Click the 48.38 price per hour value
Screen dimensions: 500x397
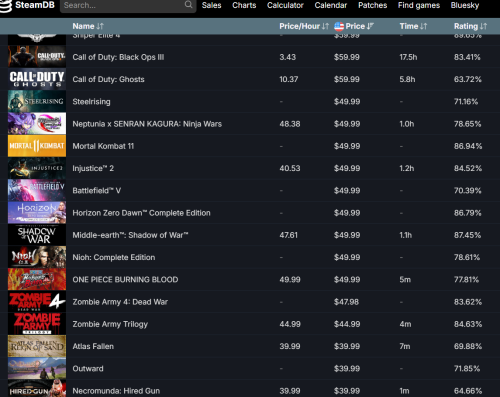290,124
